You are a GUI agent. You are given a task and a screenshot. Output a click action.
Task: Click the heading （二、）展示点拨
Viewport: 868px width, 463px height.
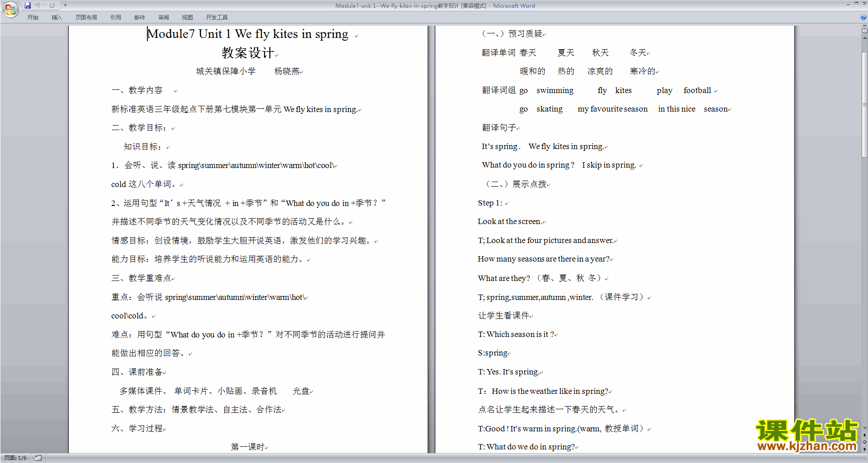click(515, 184)
